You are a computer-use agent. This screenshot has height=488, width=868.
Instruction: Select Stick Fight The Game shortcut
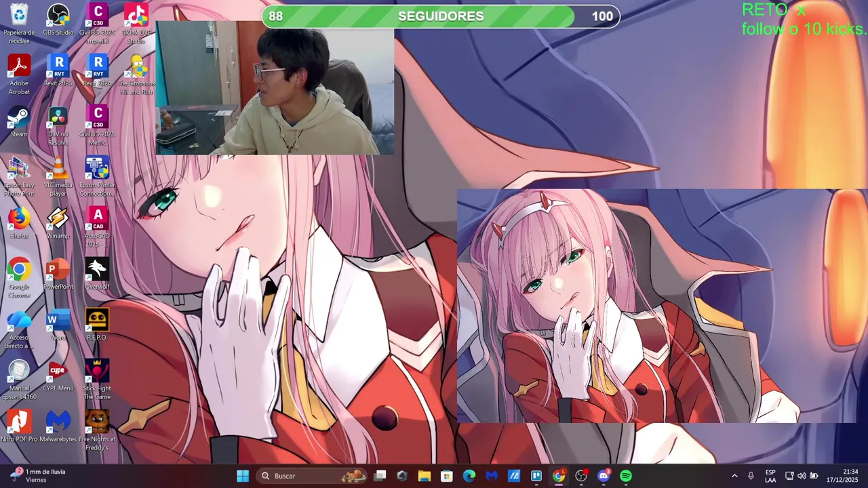(98, 380)
